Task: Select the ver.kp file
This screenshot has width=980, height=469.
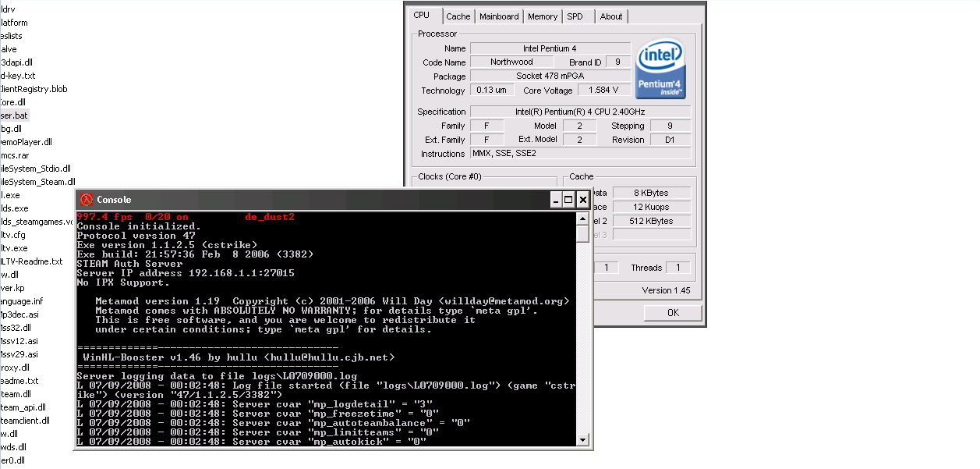Action: point(12,288)
